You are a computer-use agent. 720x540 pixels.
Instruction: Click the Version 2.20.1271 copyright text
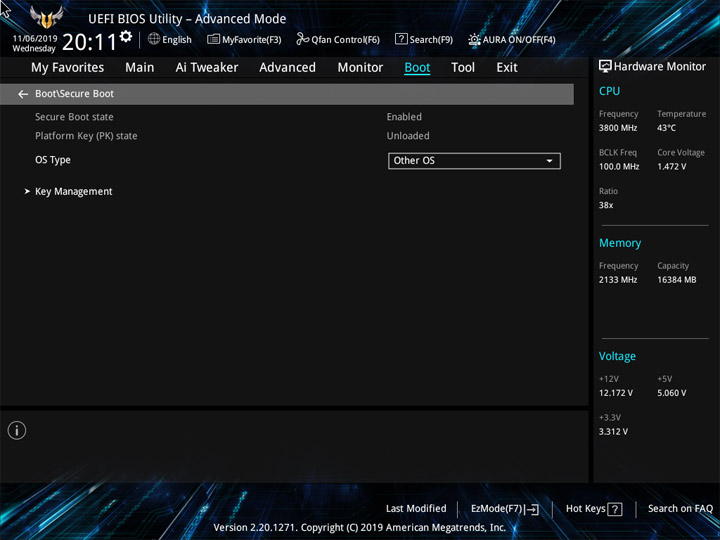coord(360,528)
